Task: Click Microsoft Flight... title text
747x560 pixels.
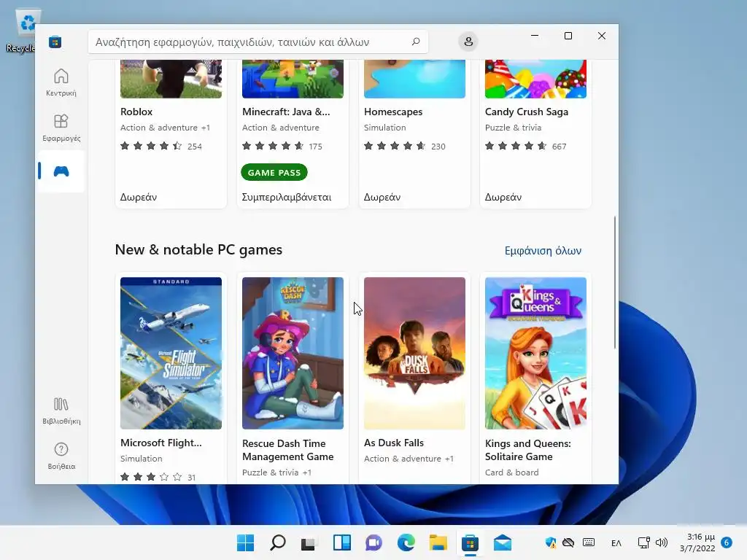Action: tap(161, 443)
